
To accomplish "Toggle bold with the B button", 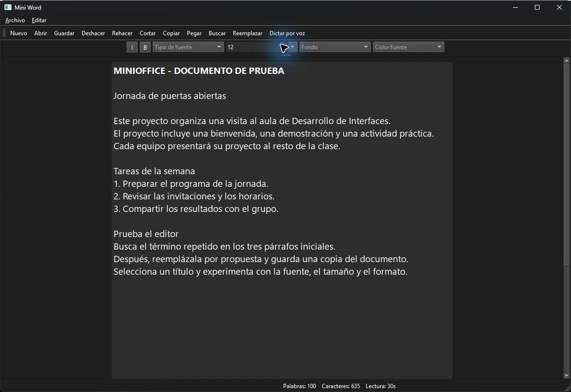I will (x=145, y=47).
